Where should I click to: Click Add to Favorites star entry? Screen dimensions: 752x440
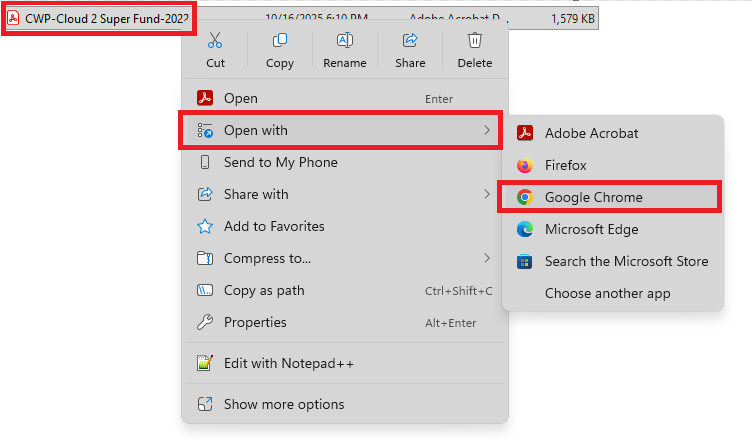pos(274,226)
